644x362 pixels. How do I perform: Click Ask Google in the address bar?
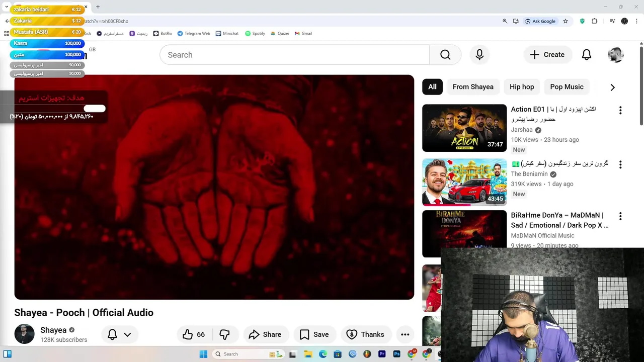(x=540, y=21)
